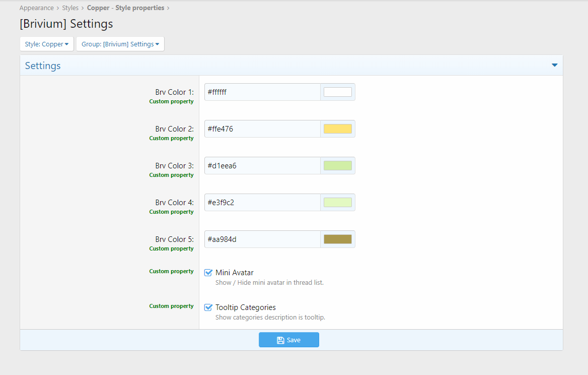Screen dimensions: 588x375
Task: Click the Settings section header title
Action: (x=43, y=66)
